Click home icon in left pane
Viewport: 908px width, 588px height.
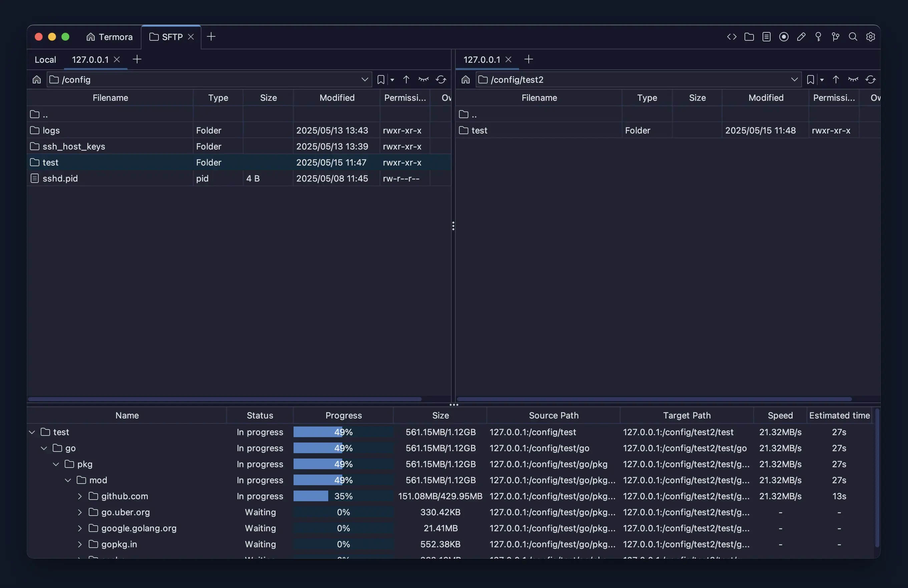tap(37, 79)
